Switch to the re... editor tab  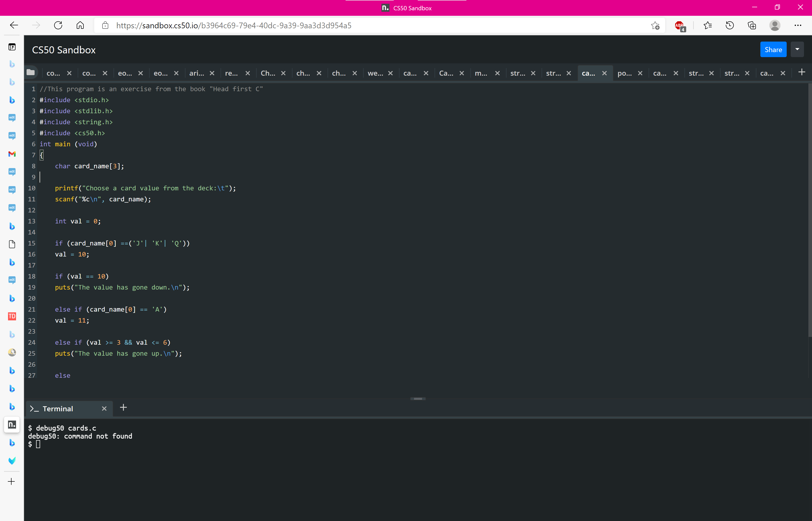point(232,73)
